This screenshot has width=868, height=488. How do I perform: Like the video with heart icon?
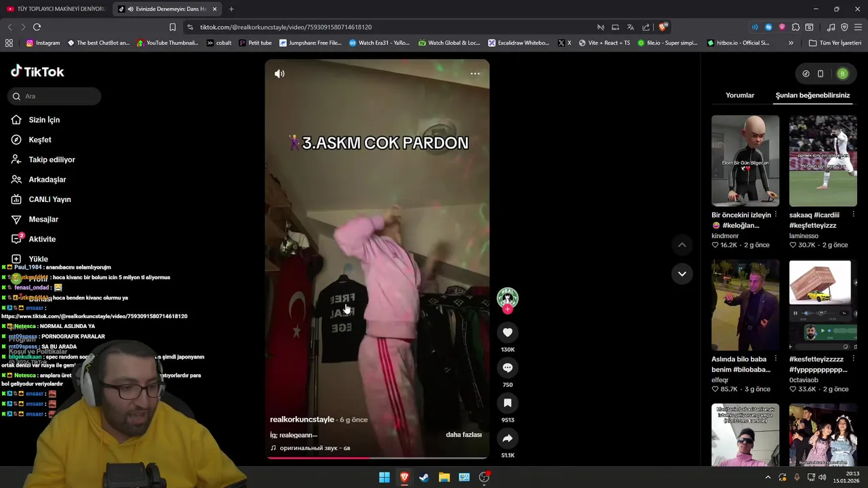507,332
